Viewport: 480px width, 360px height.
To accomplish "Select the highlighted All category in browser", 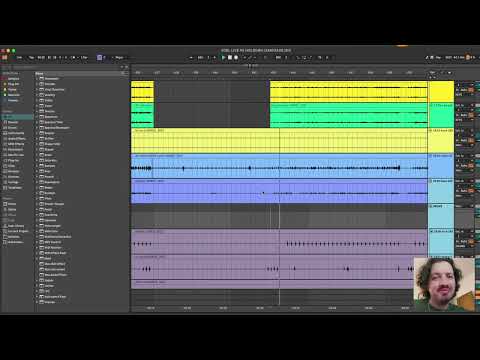I will (17, 117).
